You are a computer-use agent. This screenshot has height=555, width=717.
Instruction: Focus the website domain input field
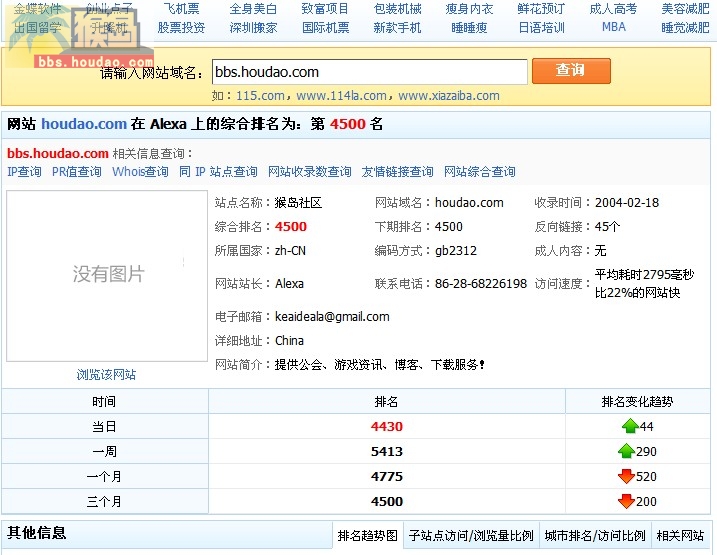(x=369, y=72)
